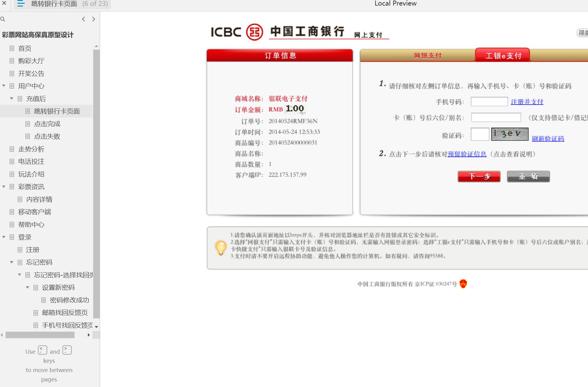This screenshot has height=387, width=588.
Task: Collapse the 忘记密码-选择找回 tree node
Action: (x=20, y=275)
